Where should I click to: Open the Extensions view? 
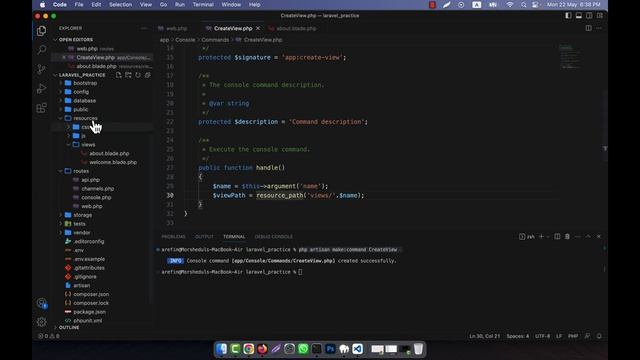(x=41, y=108)
